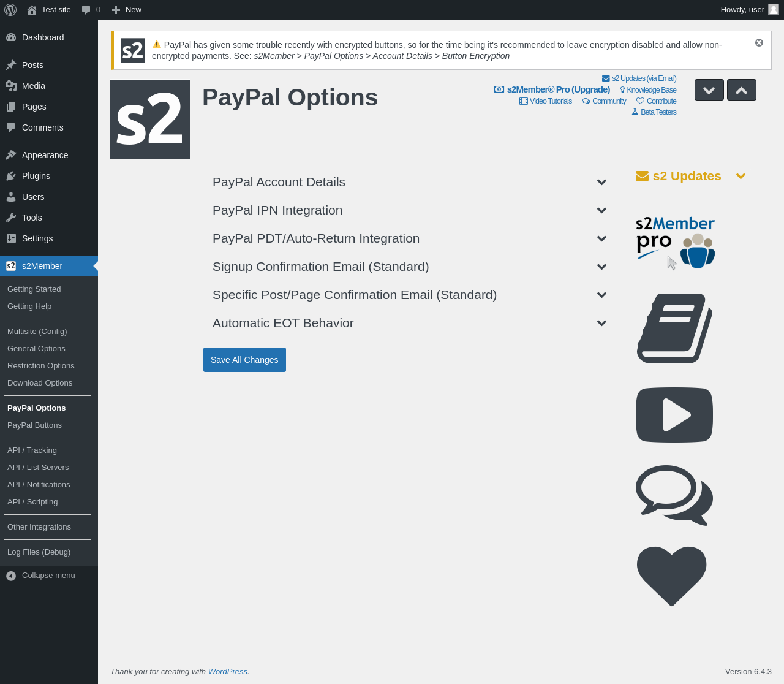Image resolution: width=784 pixels, height=684 pixels.
Task: Expand PayPal IPN Integration section
Action: point(409,210)
